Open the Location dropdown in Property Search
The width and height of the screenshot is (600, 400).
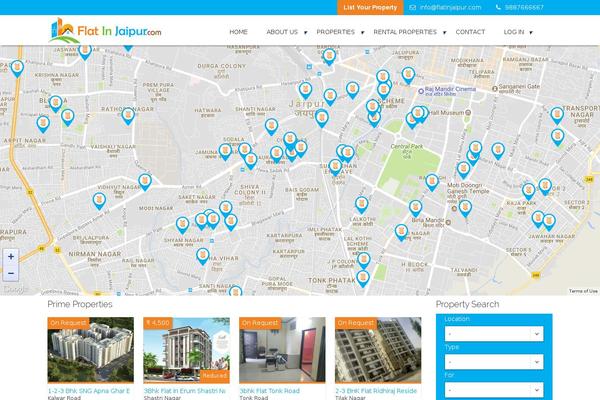494,334
